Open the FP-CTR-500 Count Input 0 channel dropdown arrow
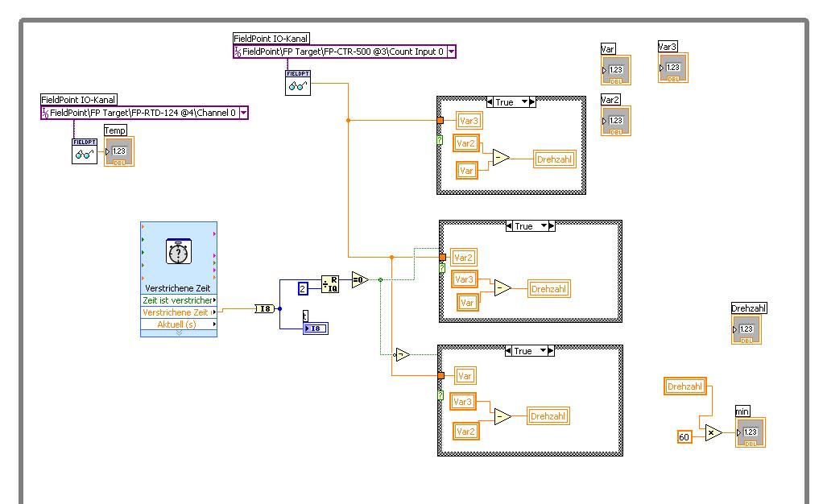Viewport: 823px width, 504px height. (x=451, y=52)
